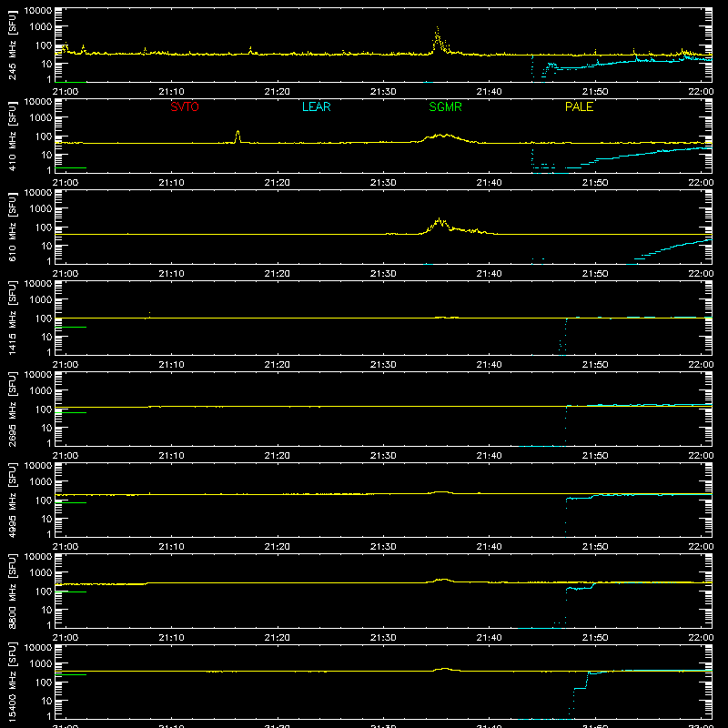
Task: Click the cyan LEAR station legend label
Action: pos(316,106)
